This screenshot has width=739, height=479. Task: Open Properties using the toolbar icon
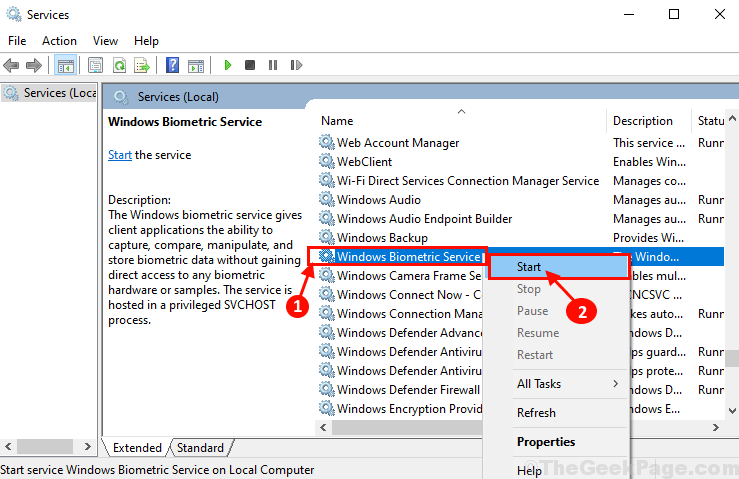(95, 65)
